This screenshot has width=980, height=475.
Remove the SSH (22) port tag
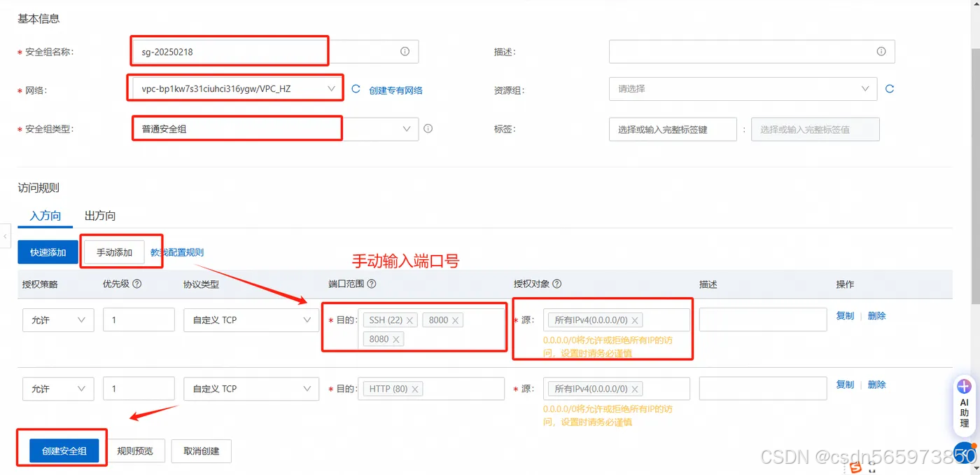click(x=410, y=320)
